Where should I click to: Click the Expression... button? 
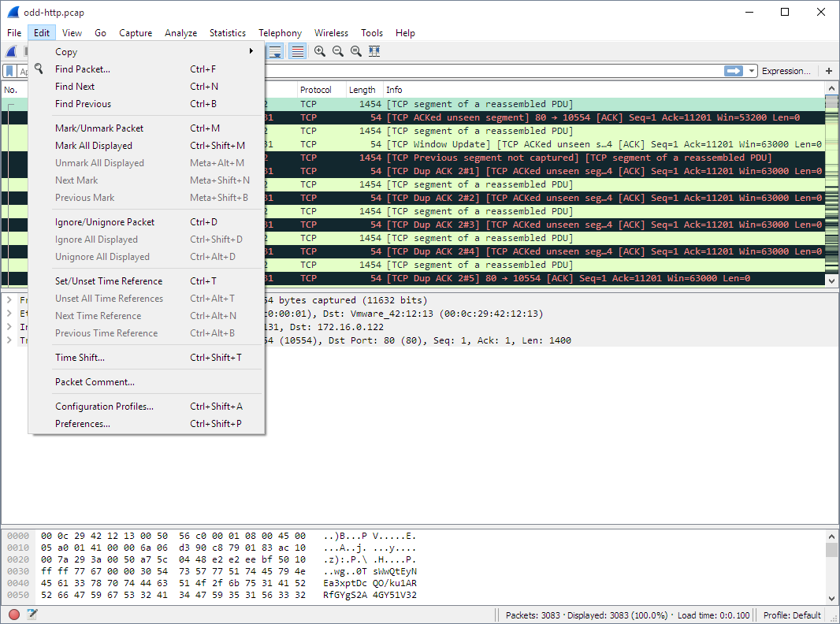(786, 71)
